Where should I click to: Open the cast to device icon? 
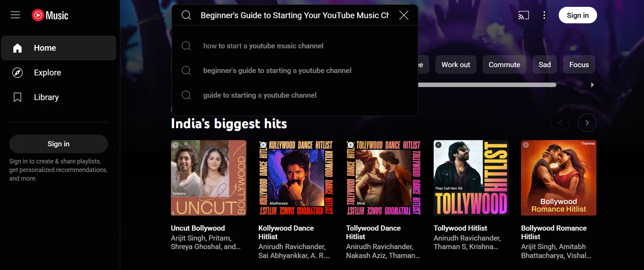click(523, 15)
